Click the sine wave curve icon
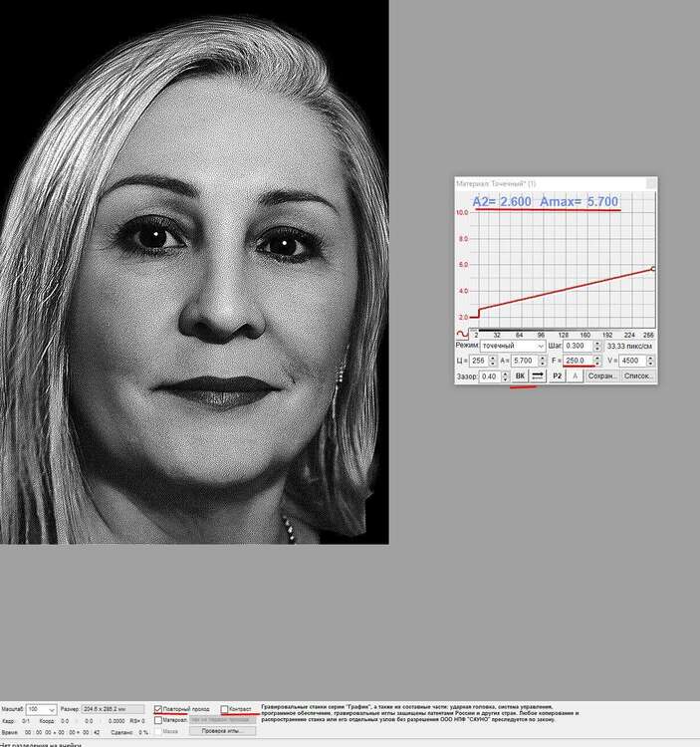 point(462,334)
